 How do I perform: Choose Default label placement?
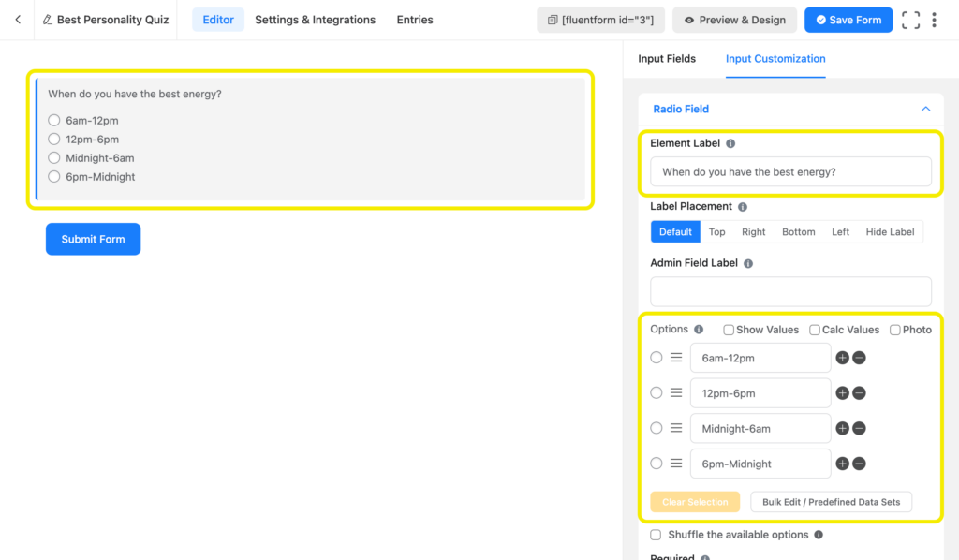675,231
